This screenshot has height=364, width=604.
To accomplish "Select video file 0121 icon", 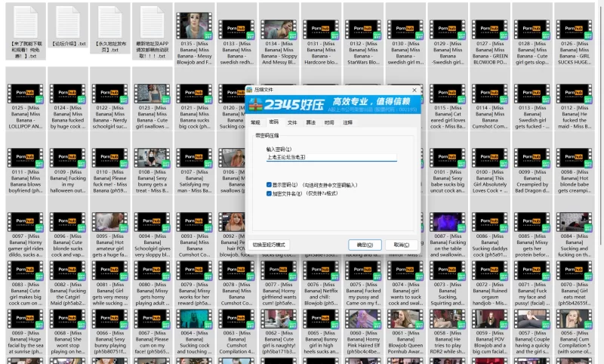I will (195, 94).
